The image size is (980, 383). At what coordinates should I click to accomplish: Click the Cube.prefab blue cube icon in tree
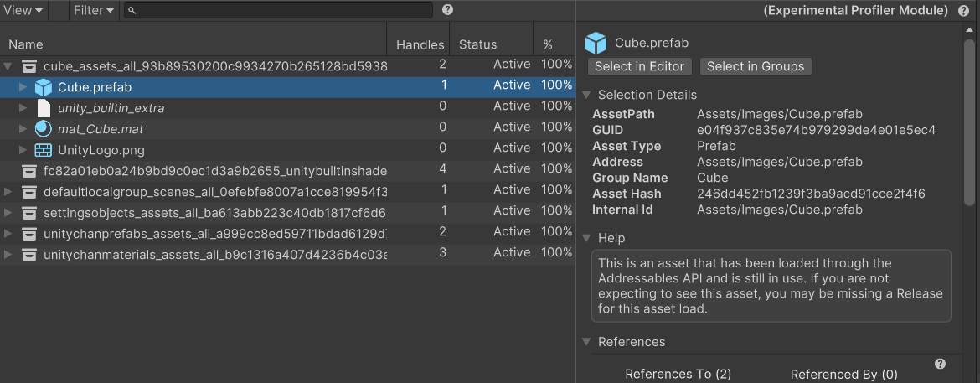(x=43, y=86)
